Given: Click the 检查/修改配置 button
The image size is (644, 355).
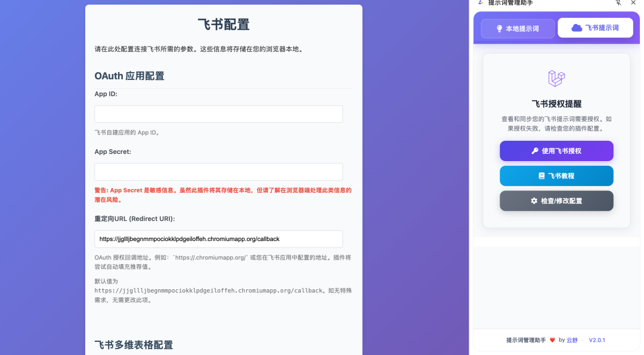Looking at the screenshot, I should click(x=556, y=200).
